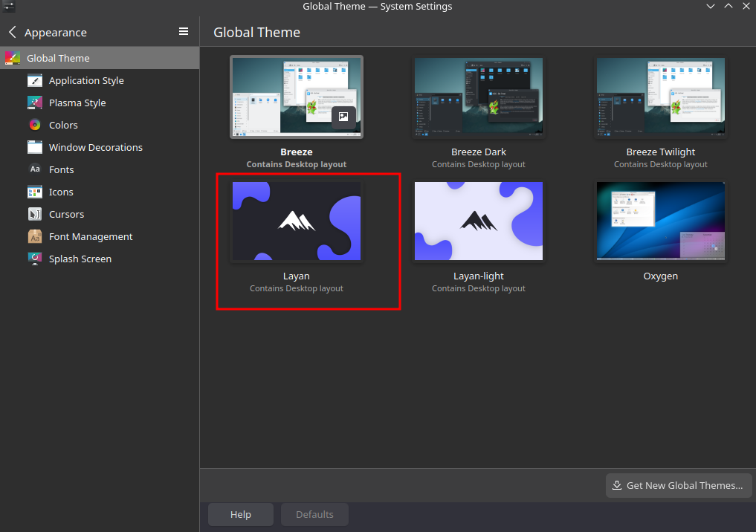Open the Colors page
756x532 pixels.
[x=100, y=125]
